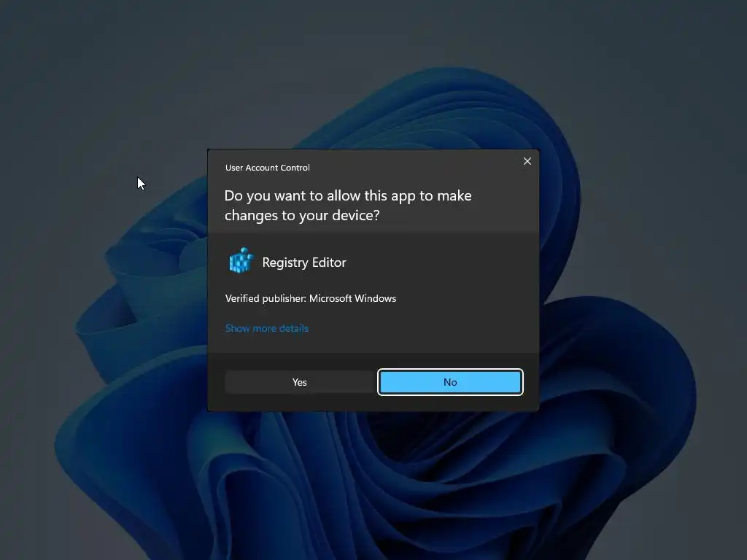The height and width of the screenshot is (560, 747).
Task: Close the User Account Control dialog
Action: (527, 161)
